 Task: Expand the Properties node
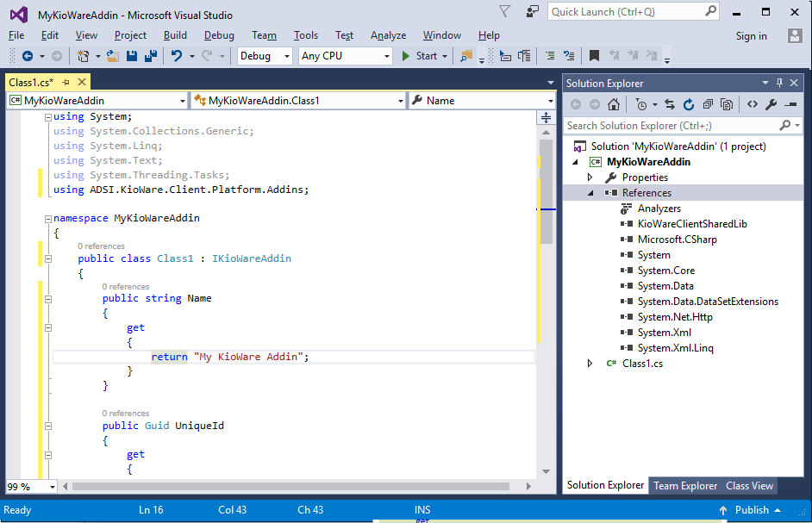point(590,177)
